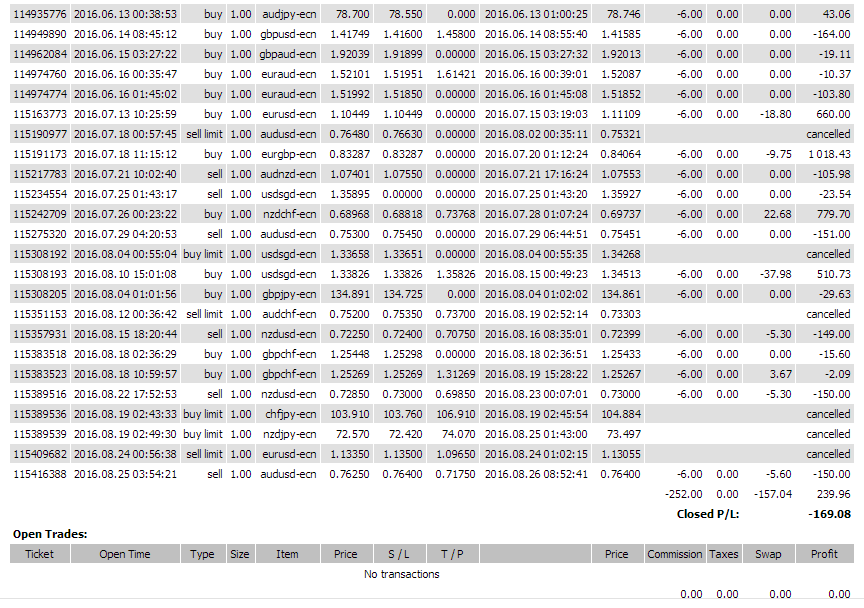The width and height of the screenshot is (864, 608).
Task: Click ticket 115383518
Action: 40,354
